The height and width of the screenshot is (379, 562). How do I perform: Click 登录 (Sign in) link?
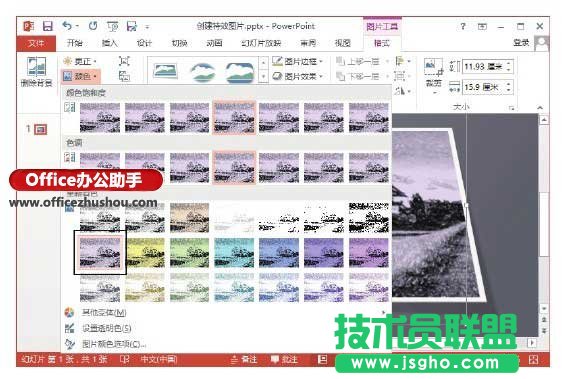[x=521, y=43]
